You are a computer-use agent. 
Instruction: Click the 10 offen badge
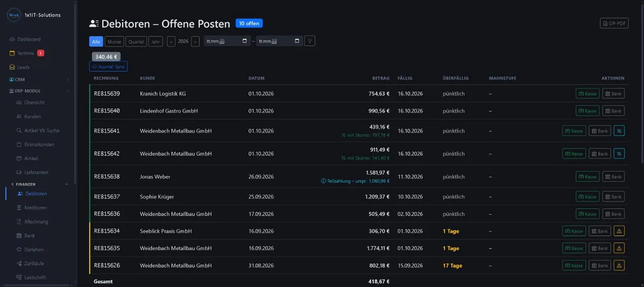click(x=249, y=24)
